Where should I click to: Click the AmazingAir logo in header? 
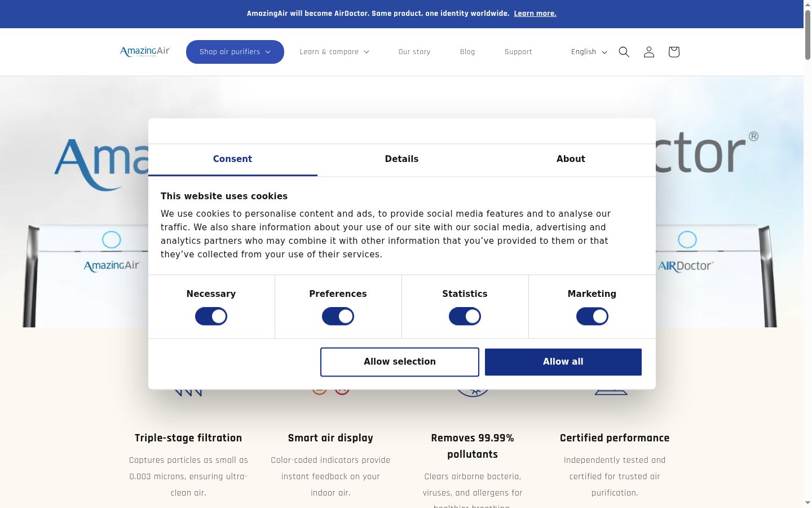pyautogui.click(x=145, y=52)
